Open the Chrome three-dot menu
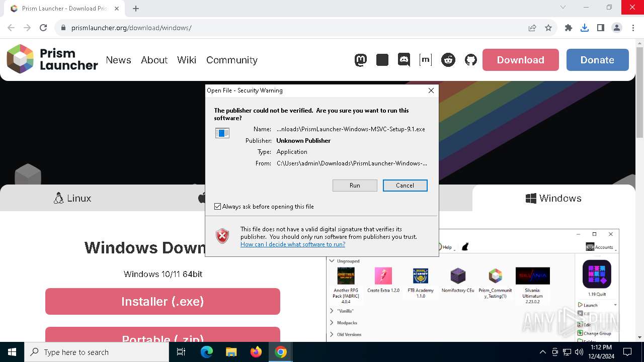This screenshot has height=362, width=644. [x=633, y=28]
